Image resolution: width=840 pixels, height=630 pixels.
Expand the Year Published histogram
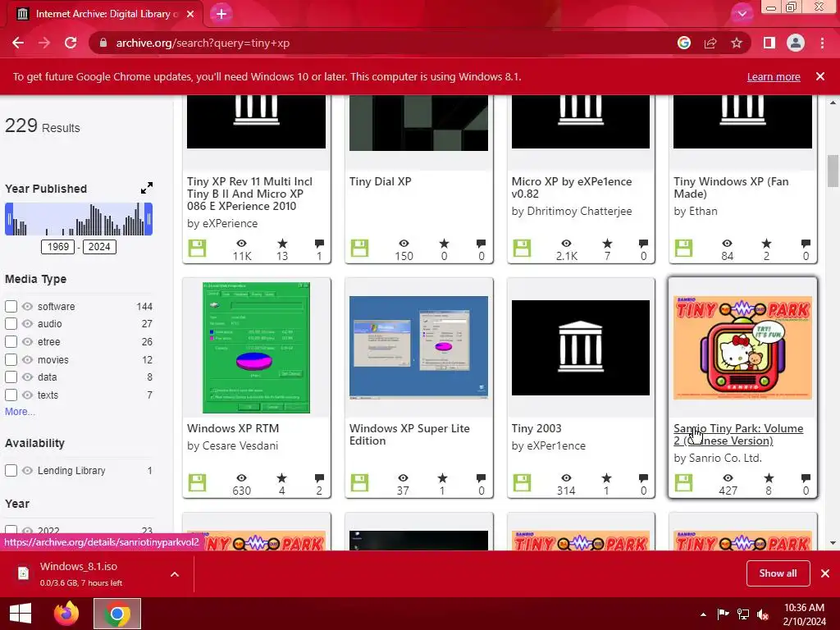click(x=147, y=188)
